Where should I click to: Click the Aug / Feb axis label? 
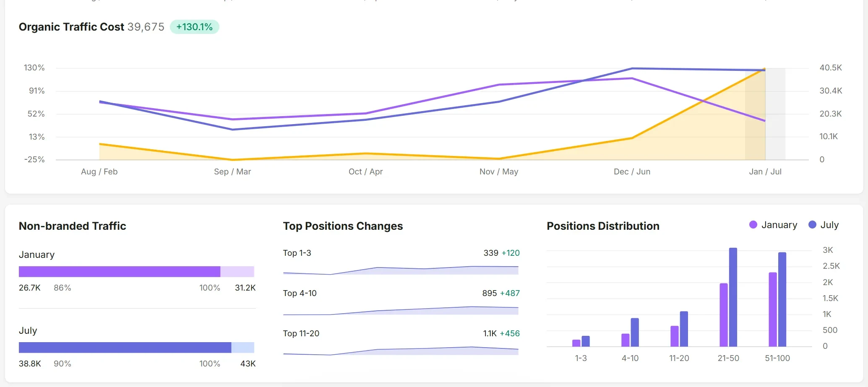coord(99,171)
